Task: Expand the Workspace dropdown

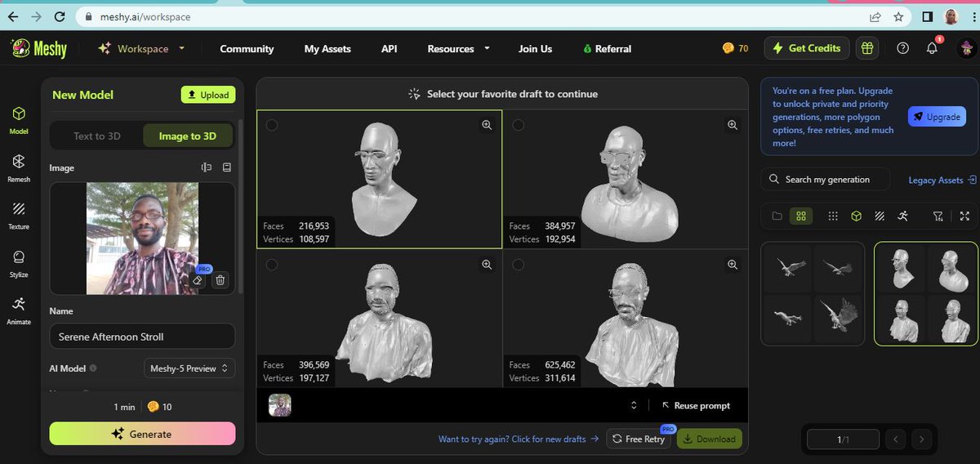Action: (x=141, y=49)
